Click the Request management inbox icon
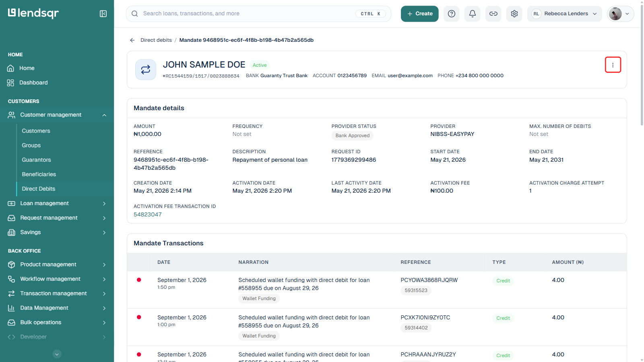This screenshot has height=362, width=644. tap(11, 218)
